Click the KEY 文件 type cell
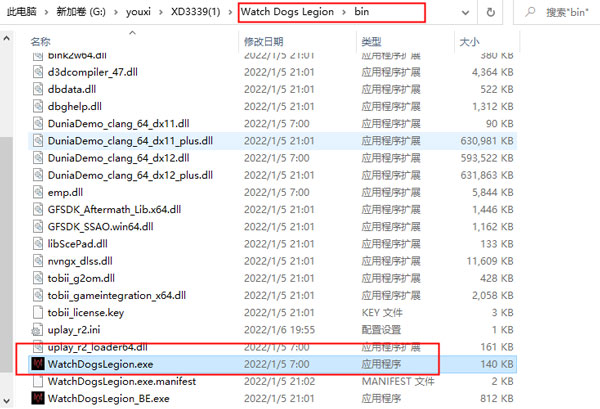Image resolution: width=600 pixels, height=409 pixels. coord(382,313)
